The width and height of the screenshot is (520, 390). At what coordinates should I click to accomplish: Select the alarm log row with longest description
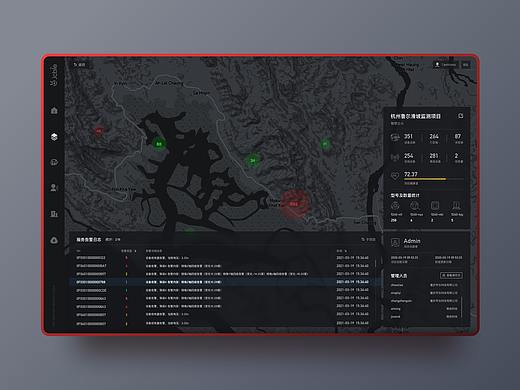coord(225,274)
